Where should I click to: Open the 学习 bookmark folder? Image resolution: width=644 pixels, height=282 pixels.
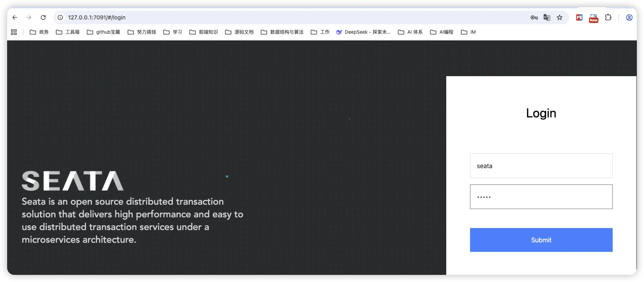coord(173,32)
